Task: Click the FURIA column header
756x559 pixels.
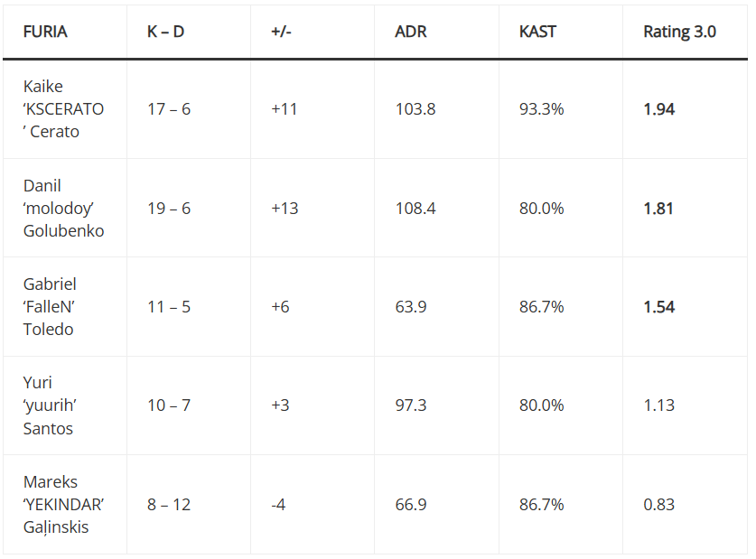Action: tap(45, 32)
